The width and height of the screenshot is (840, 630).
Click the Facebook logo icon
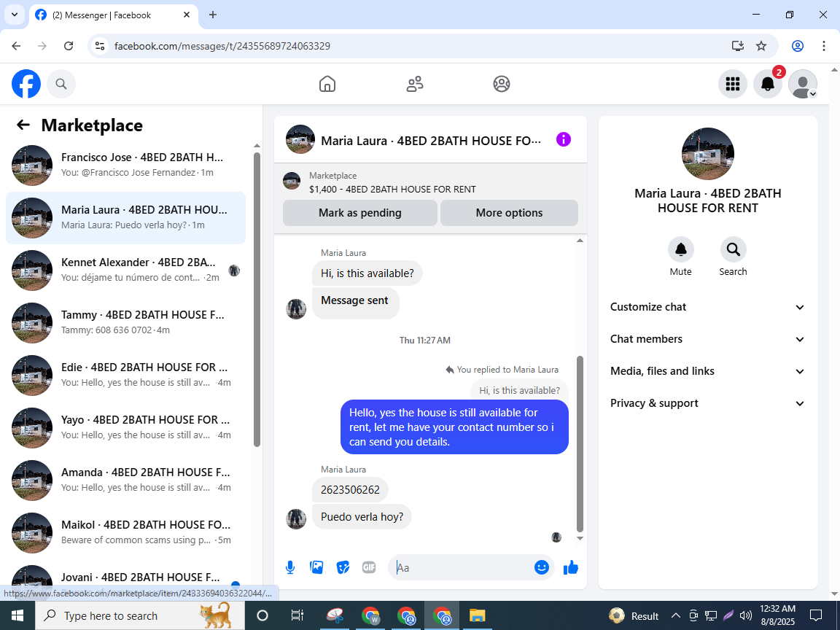26,84
